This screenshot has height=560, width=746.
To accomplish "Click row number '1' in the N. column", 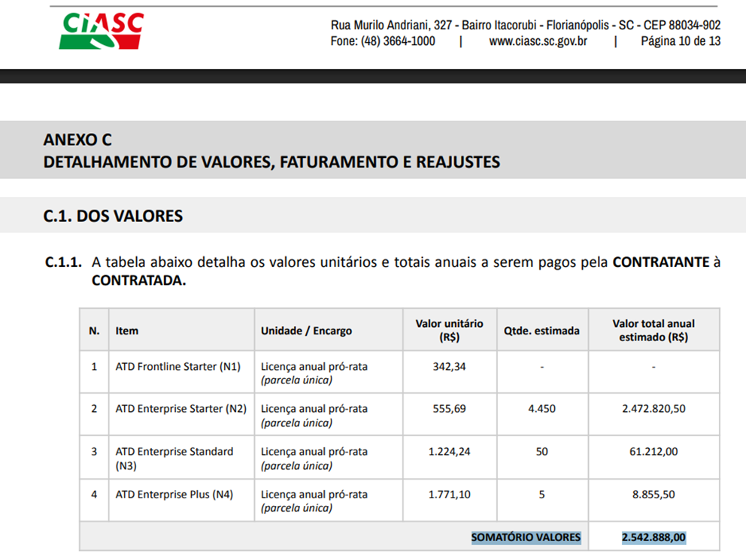I will [94, 367].
